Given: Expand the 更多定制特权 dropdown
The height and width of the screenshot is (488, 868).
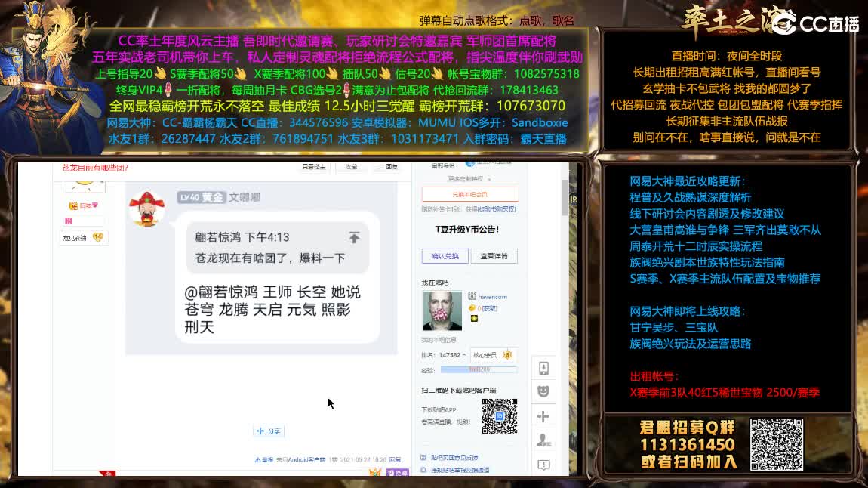Looking at the screenshot, I should 469,179.
